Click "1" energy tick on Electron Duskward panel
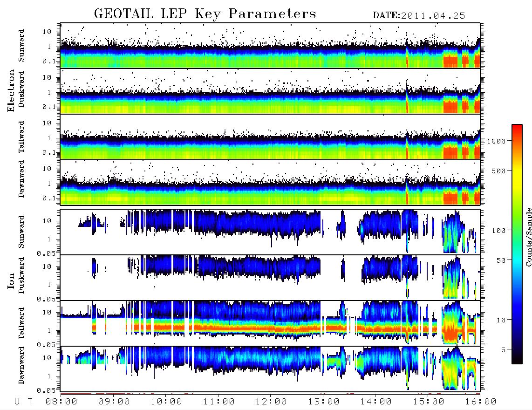This screenshot has height=410, width=532. 49,92
